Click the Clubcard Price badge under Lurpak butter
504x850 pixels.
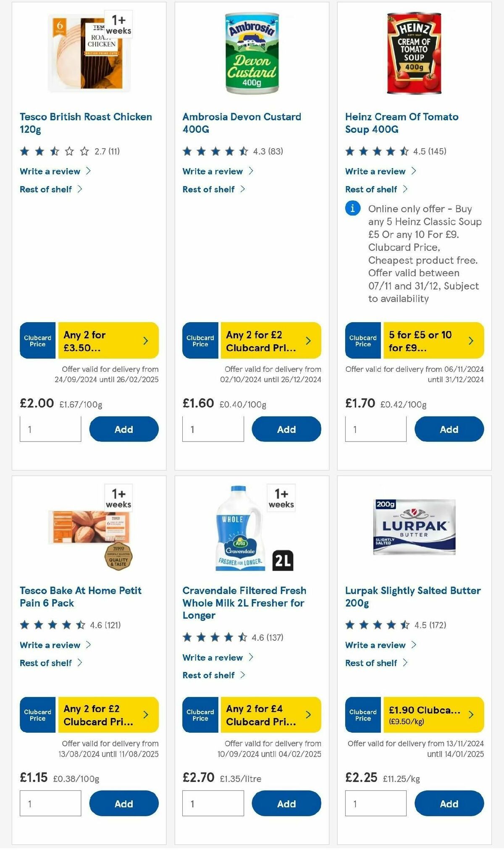362,715
